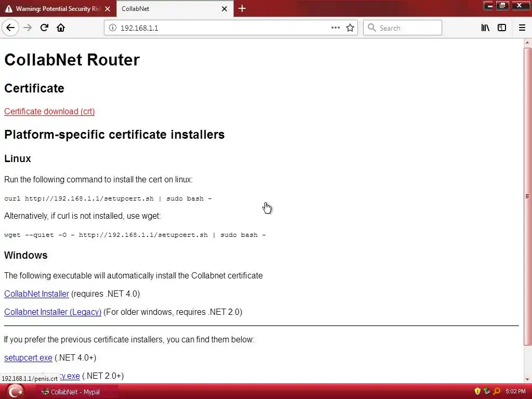The width and height of the screenshot is (532, 399).
Task: Click the network tray icon beside shield
Action: coord(487,392)
